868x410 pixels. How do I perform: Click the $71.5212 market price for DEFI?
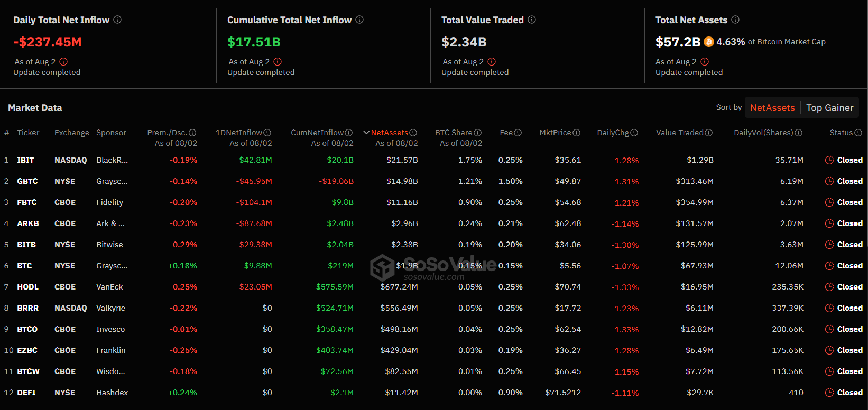(x=563, y=393)
